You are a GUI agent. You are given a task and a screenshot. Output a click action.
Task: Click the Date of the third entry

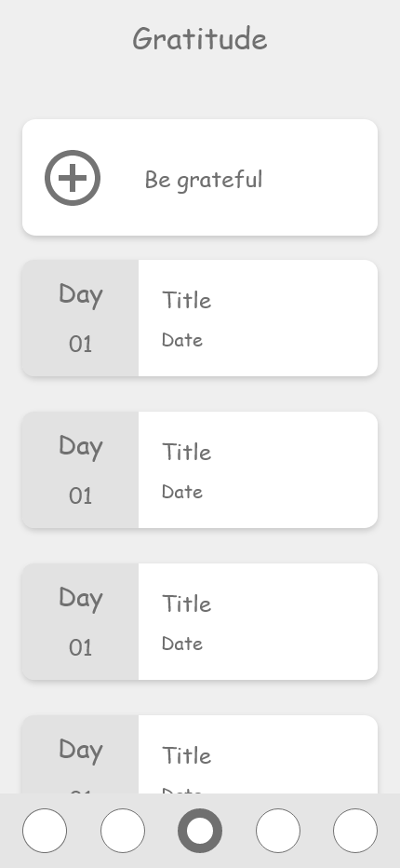182,644
